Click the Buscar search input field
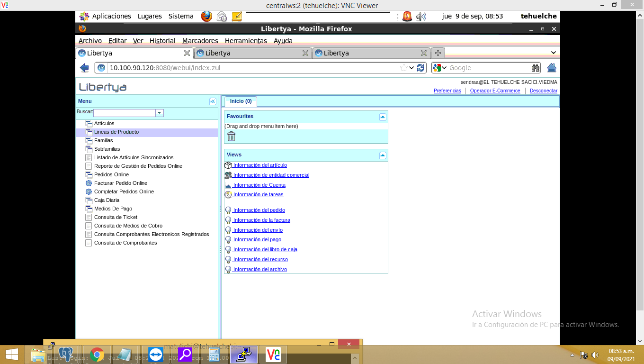 click(x=125, y=113)
